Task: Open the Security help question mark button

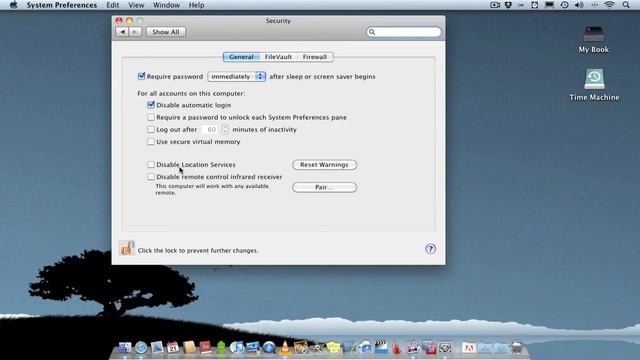Action: [430, 249]
